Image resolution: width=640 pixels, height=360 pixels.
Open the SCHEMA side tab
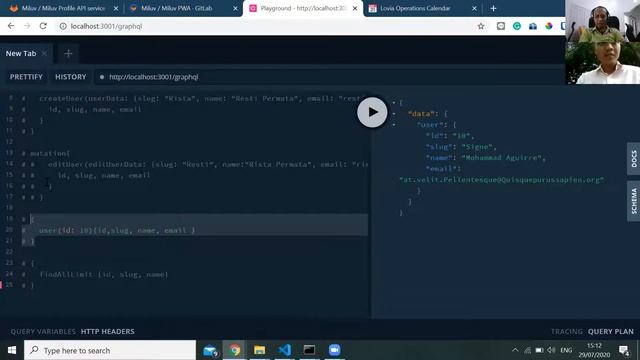pos(633,201)
